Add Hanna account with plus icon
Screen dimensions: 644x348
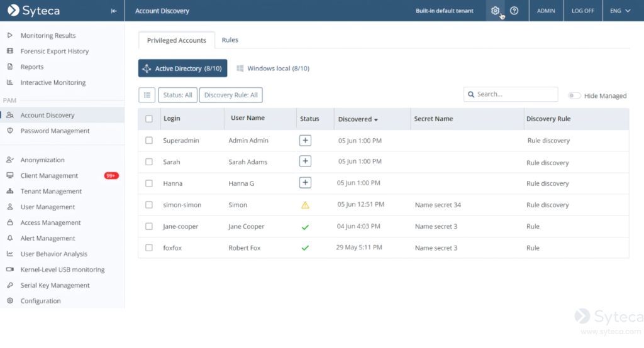pyautogui.click(x=305, y=183)
